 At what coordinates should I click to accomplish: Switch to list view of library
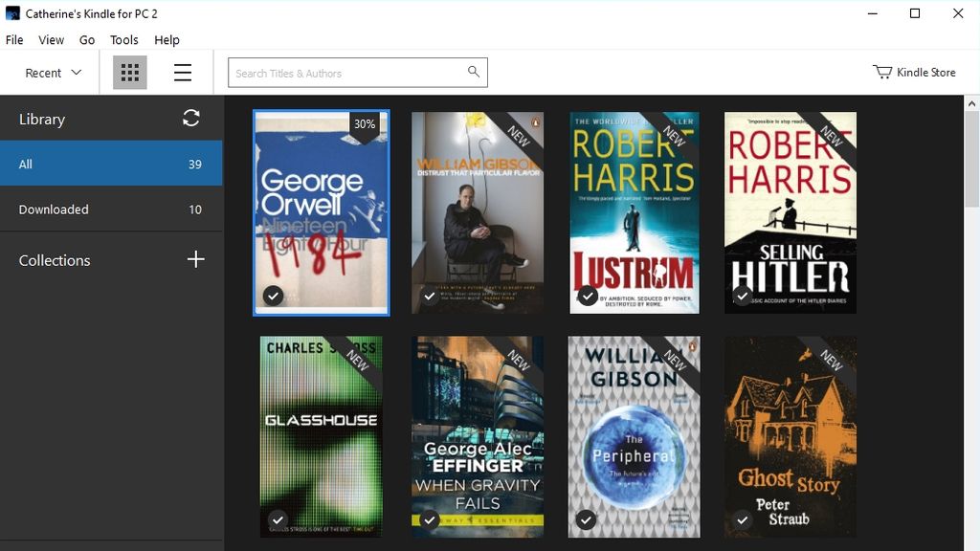182,72
